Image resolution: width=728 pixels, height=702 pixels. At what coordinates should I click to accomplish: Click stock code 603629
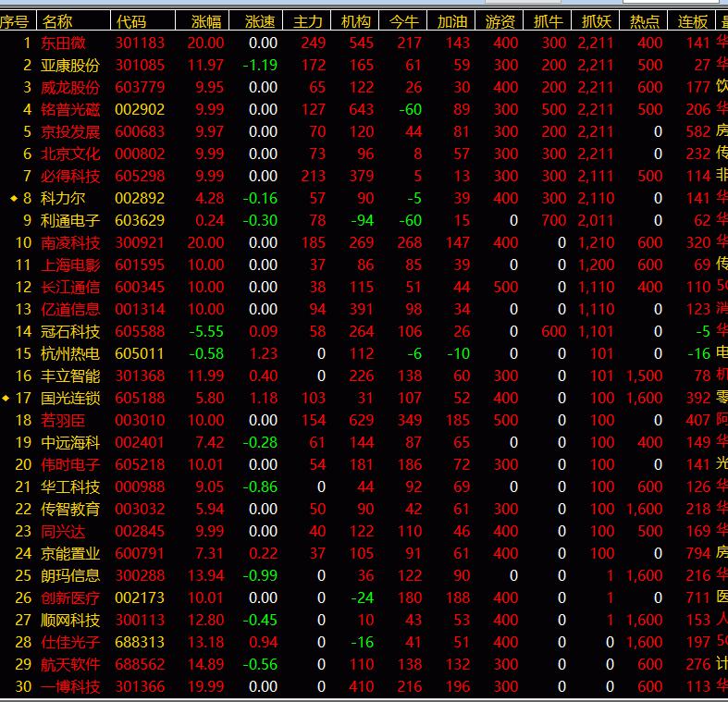click(x=140, y=220)
